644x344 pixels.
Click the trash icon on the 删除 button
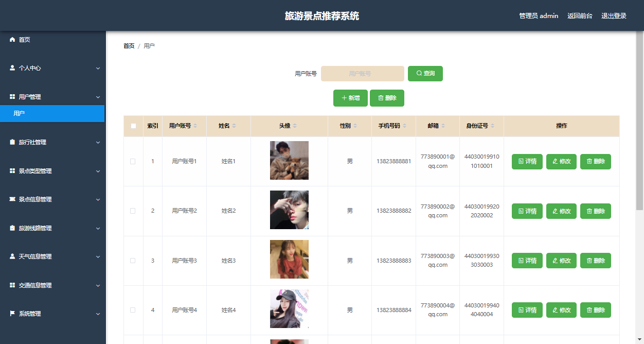380,98
